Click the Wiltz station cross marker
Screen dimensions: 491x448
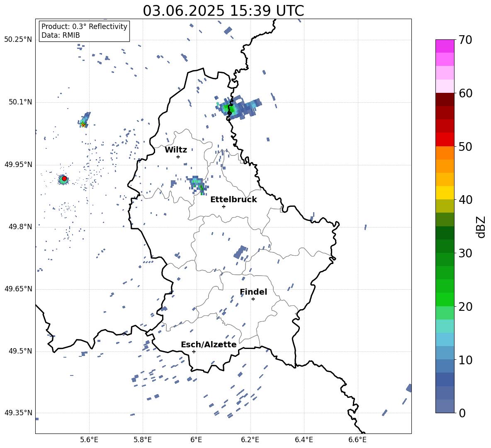(x=178, y=157)
